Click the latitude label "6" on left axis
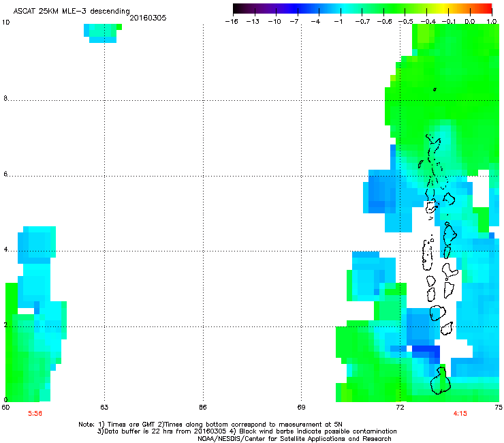Image resolution: width=504 pixels, height=443 pixels. (5, 174)
